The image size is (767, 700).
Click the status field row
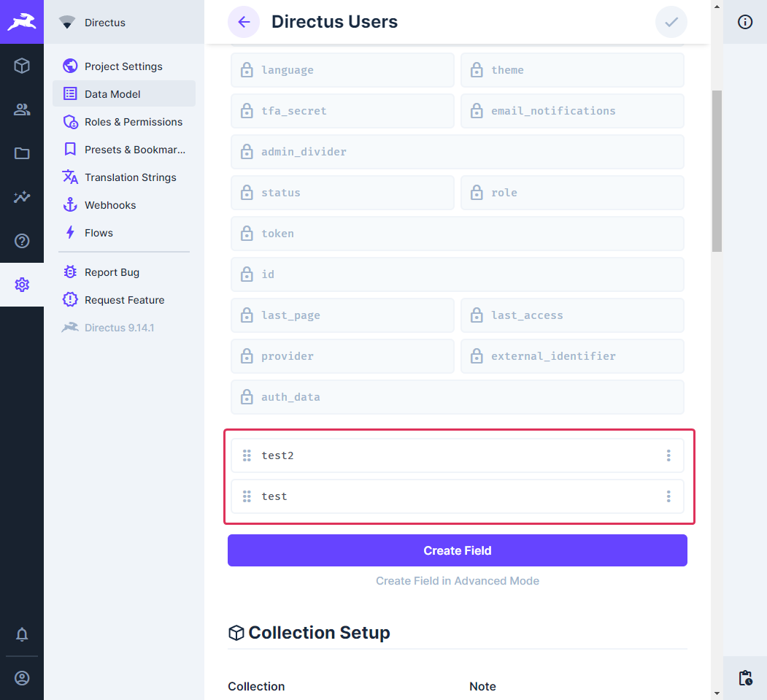point(342,193)
